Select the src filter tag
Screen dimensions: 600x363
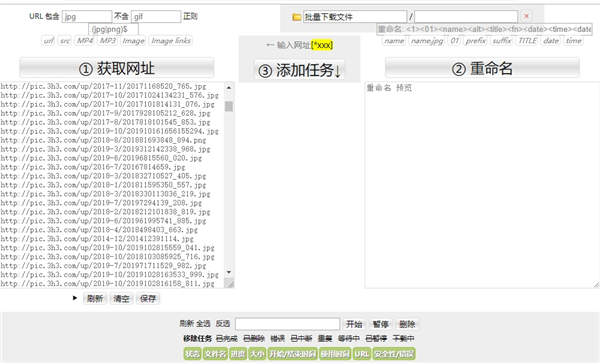point(65,41)
